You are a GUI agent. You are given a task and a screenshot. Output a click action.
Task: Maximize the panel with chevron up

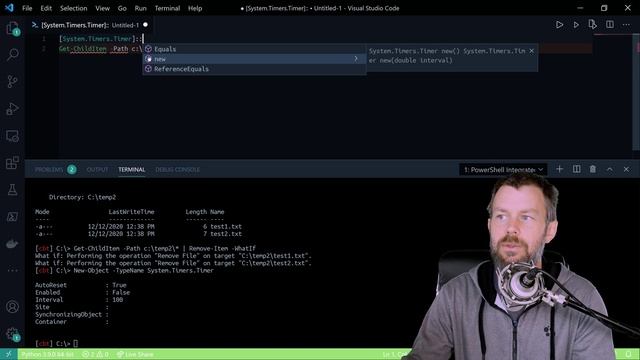(x=609, y=169)
